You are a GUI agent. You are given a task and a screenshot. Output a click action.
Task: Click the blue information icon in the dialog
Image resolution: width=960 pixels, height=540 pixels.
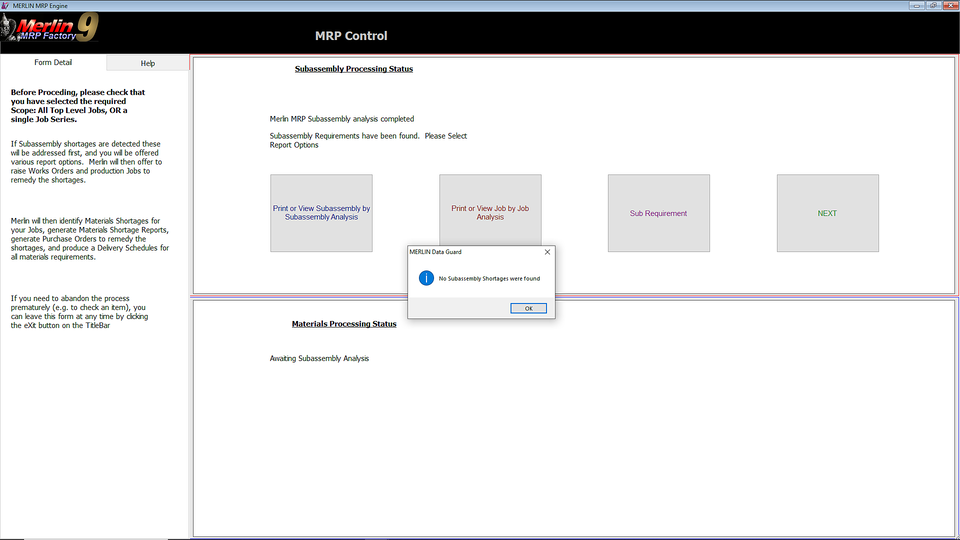click(x=426, y=278)
